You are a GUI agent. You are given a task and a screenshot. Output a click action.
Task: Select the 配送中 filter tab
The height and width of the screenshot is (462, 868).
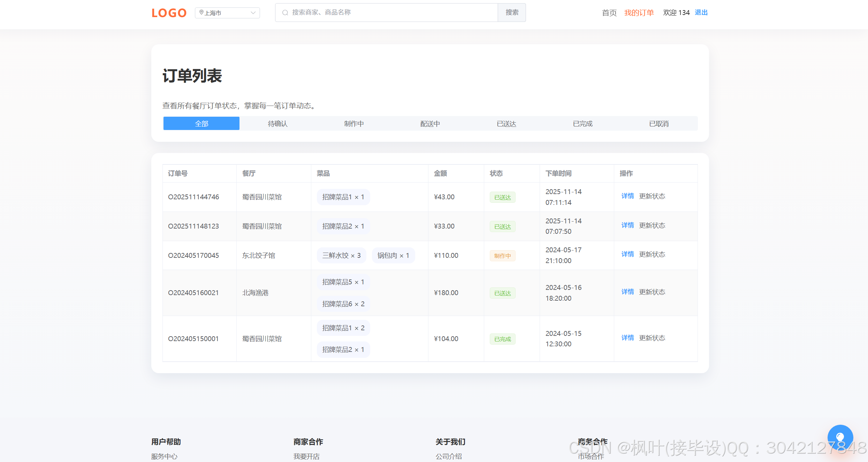(430, 123)
